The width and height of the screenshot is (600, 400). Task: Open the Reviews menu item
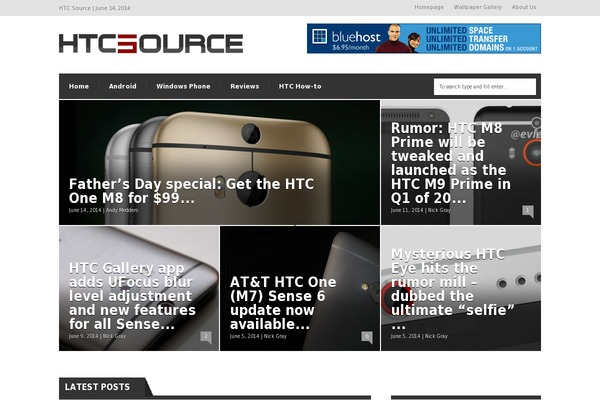(245, 87)
